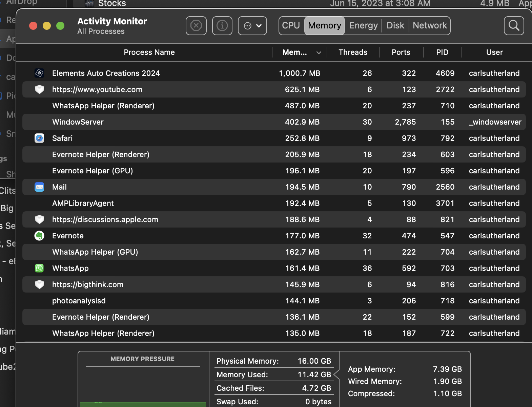Click the green zoom button of Activity Monitor
Viewport: 532px width, 407px height.
(x=60, y=26)
